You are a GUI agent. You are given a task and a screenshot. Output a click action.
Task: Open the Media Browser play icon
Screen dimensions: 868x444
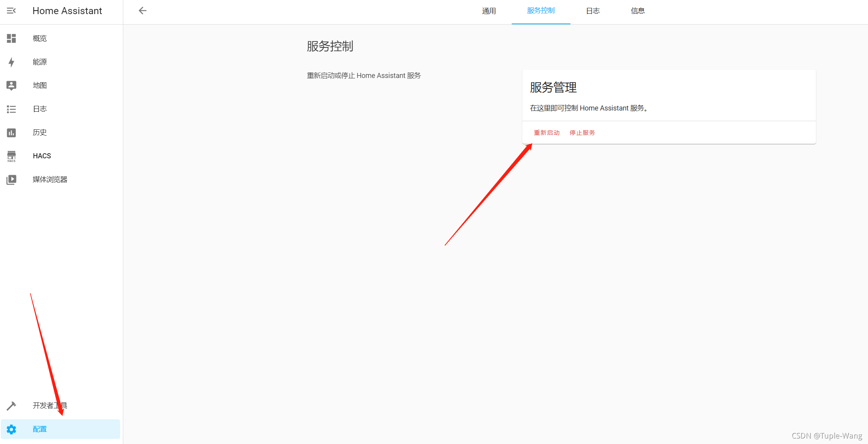(11, 179)
